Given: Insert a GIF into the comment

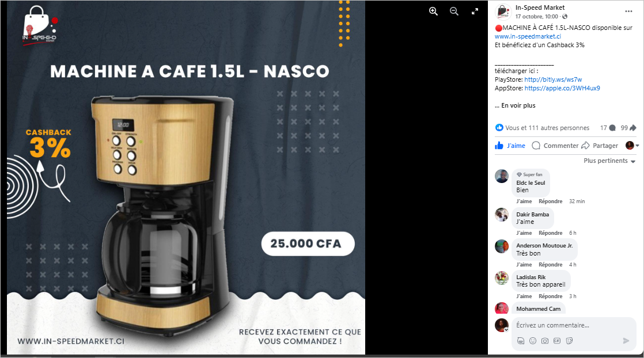Looking at the screenshot, I should (557, 341).
